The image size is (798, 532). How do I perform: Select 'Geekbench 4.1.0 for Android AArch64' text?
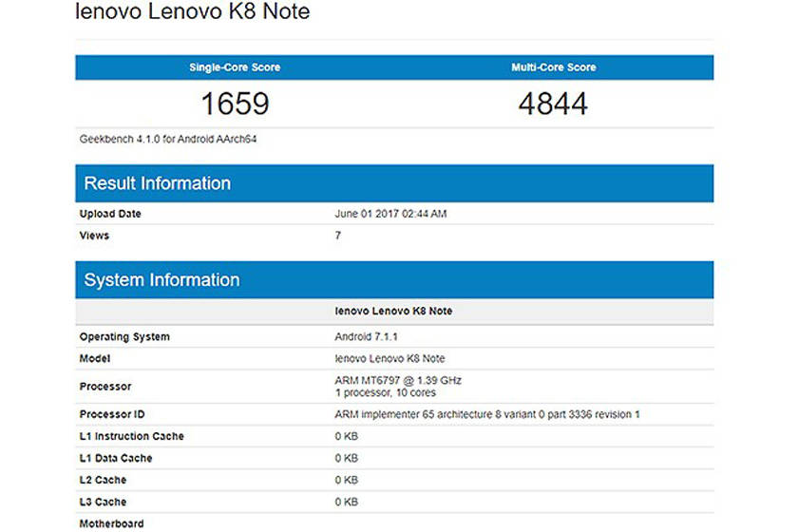[x=168, y=139]
